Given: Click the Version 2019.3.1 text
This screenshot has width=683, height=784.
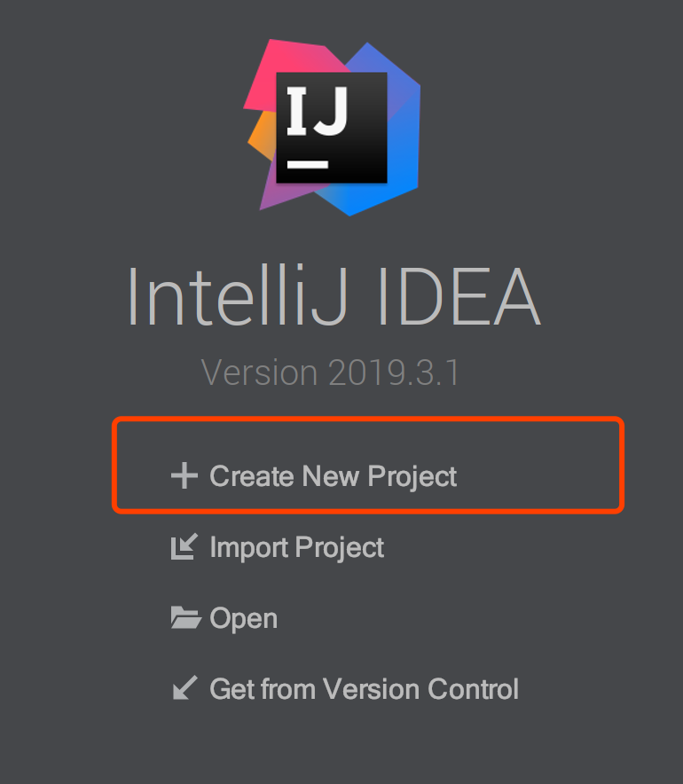Looking at the screenshot, I should point(330,372).
